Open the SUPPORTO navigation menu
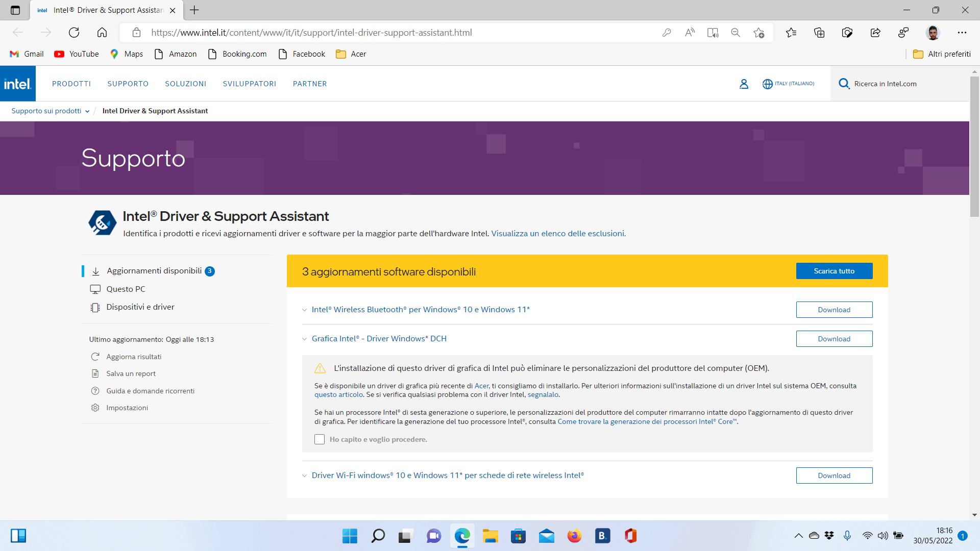The width and height of the screenshot is (980, 551). point(128,84)
